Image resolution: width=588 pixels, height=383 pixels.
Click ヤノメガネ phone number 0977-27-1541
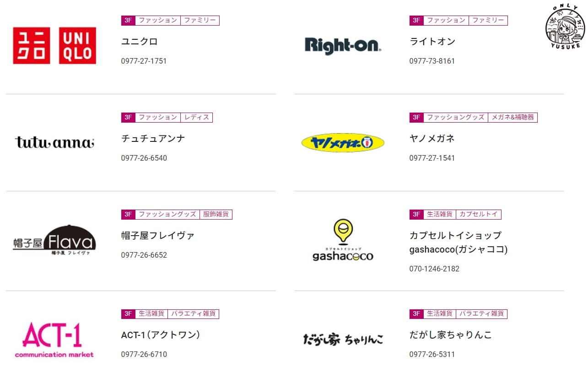tap(432, 158)
